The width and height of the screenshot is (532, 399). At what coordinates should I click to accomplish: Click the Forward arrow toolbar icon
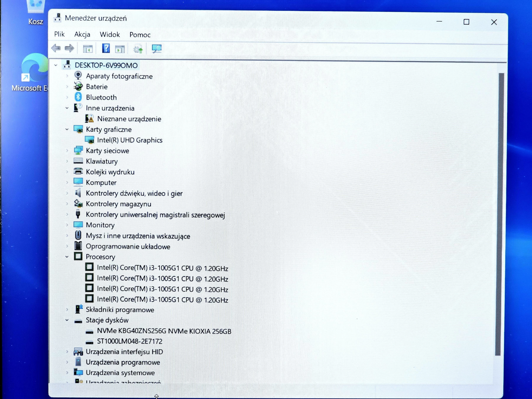point(69,48)
